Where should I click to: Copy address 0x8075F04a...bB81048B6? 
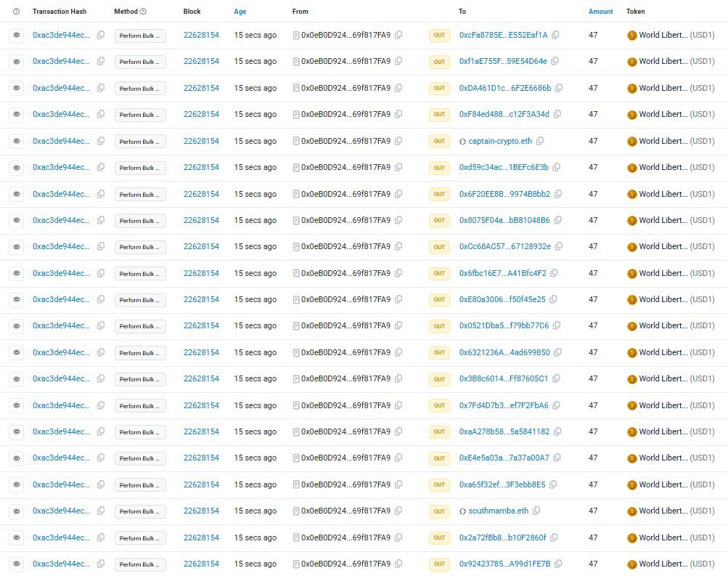click(557, 220)
